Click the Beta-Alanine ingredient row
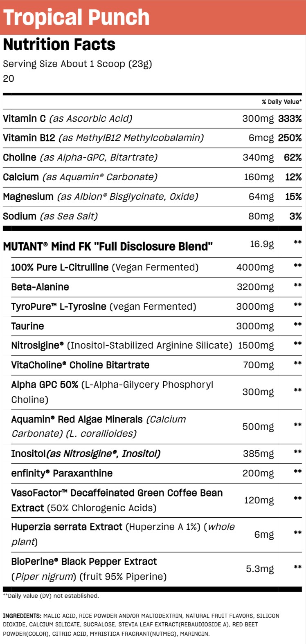The height and width of the screenshot is (644, 306). coord(156,287)
